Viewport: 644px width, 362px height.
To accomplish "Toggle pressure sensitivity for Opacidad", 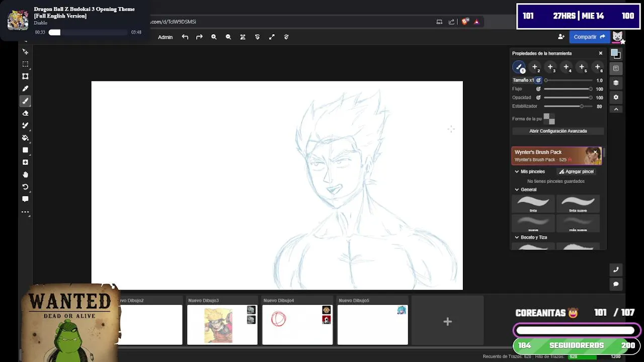I will [538, 98].
